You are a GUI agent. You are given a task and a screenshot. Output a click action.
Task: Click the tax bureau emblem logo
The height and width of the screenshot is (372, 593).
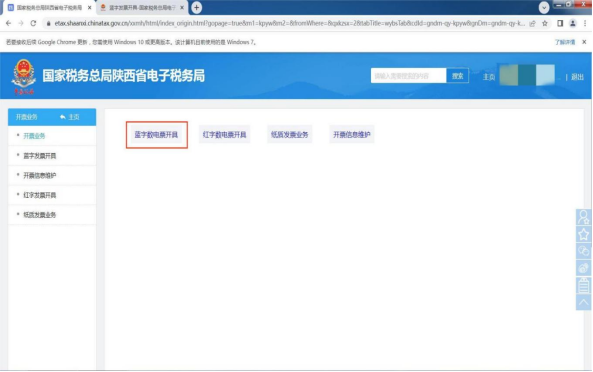[23, 77]
